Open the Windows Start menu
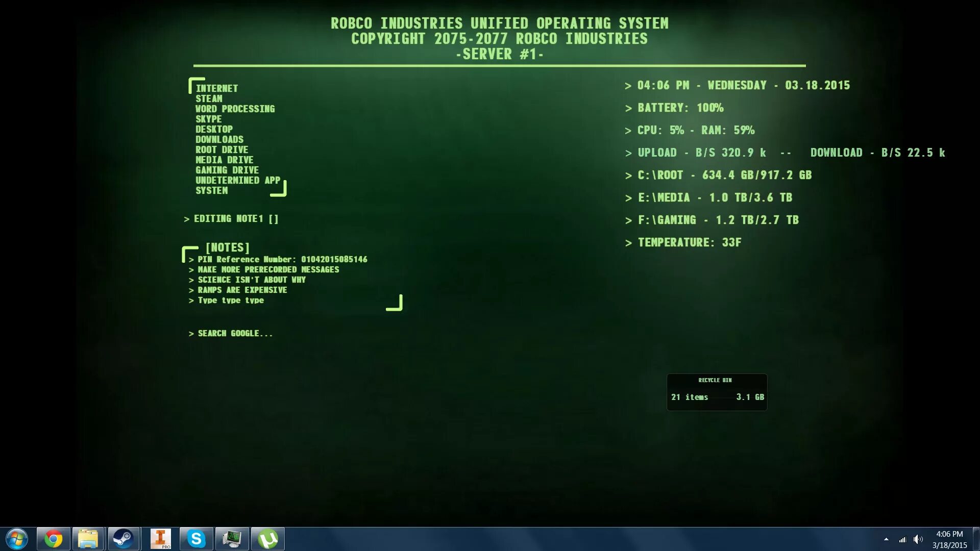The width and height of the screenshot is (980, 551). (x=18, y=538)
